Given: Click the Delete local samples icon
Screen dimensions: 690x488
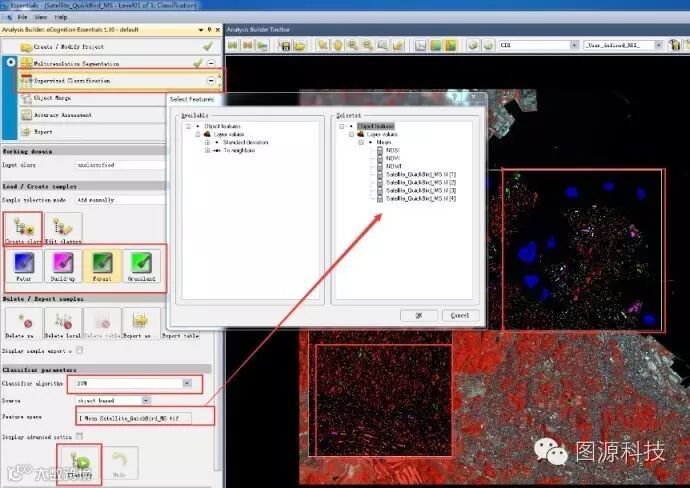Looking at the screenshot, I should click(63, 323).
